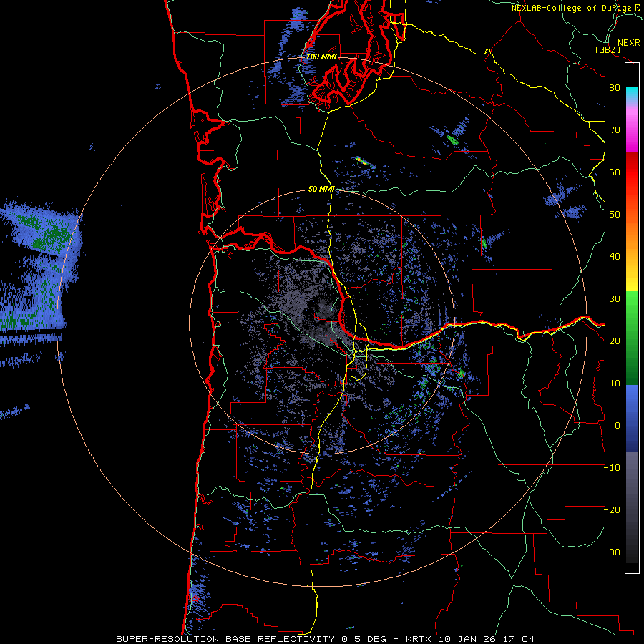
Task: Click the 80 value on dBZ scale
Action: (x=615, y=87)
